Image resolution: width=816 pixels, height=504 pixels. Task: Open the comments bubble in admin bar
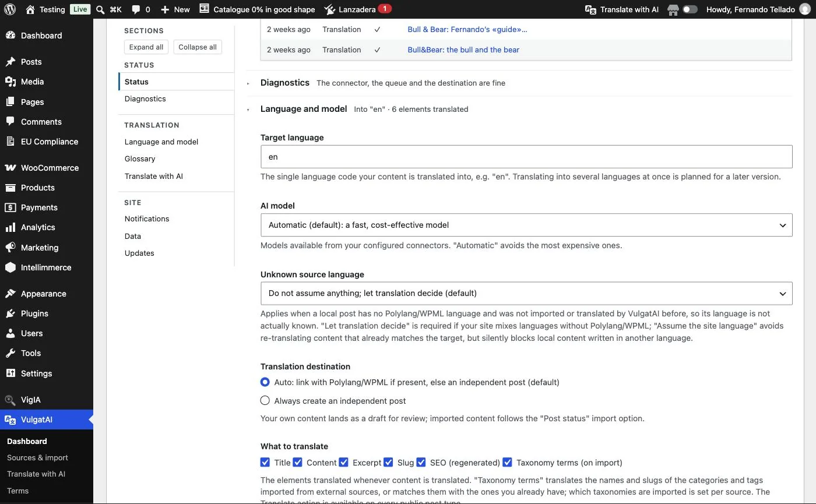tap(136, 10)
